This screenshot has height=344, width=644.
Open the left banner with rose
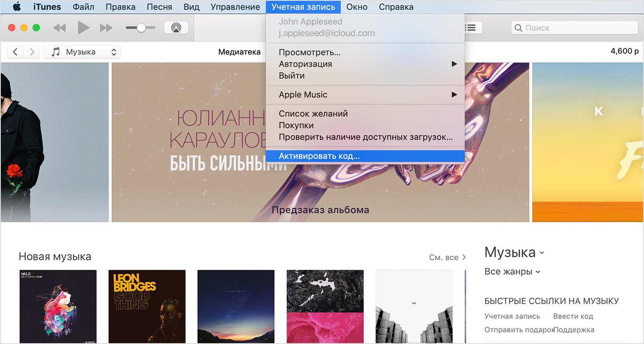click(x=54, y=142)
